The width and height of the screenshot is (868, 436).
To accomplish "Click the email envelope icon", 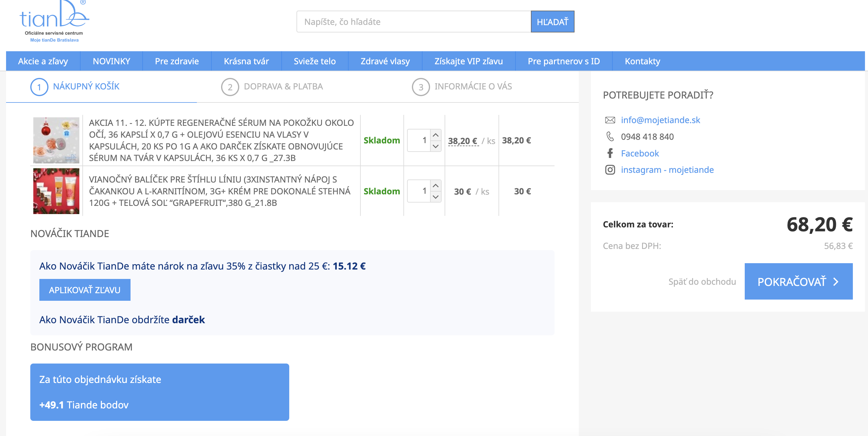I will pyautogui.click(x=610, y=120).
